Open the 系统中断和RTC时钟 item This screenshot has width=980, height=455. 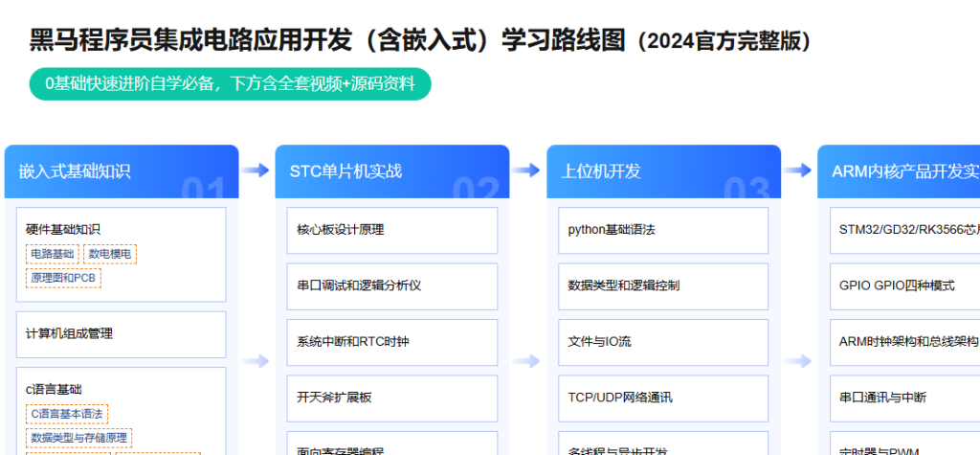[x=391, y=342]
